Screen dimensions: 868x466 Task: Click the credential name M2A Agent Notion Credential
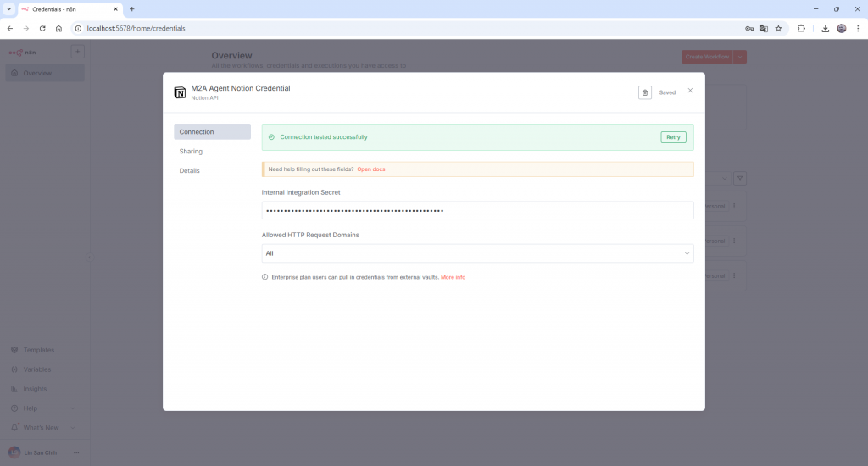click(240, 88)
